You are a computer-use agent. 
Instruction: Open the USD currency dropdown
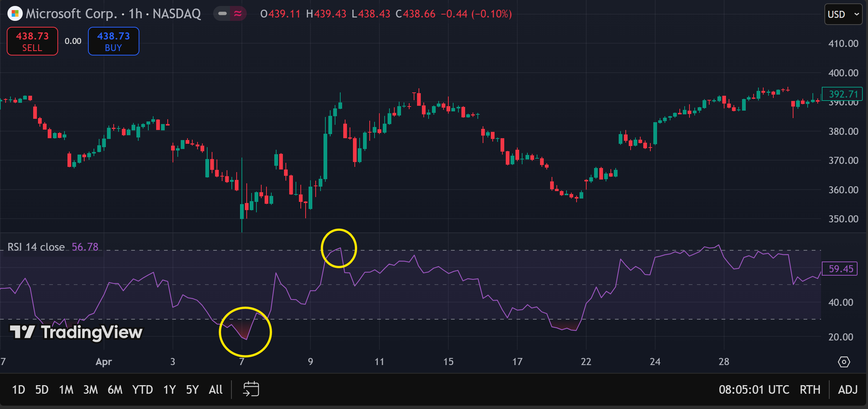[x=843, y=14]
